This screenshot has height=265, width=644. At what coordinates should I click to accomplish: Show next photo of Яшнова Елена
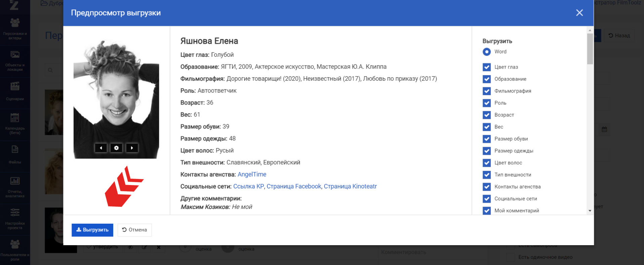(132, 148)
